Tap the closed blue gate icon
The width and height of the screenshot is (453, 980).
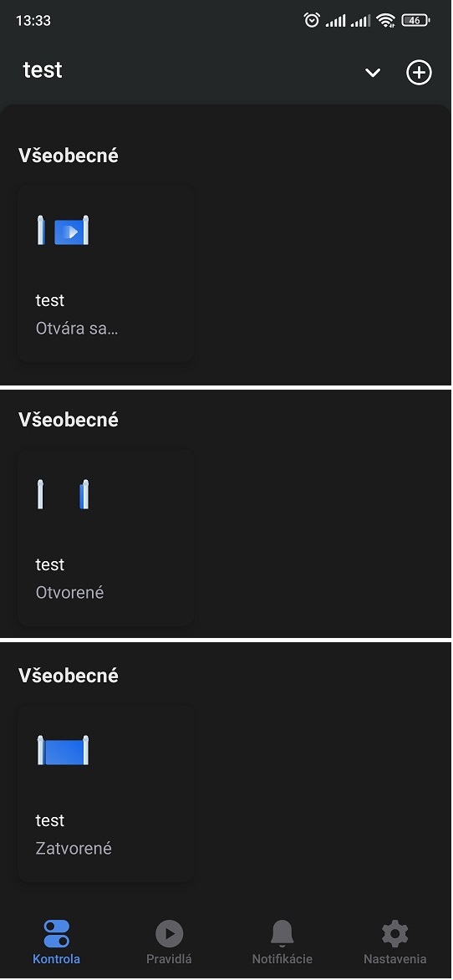64,750
